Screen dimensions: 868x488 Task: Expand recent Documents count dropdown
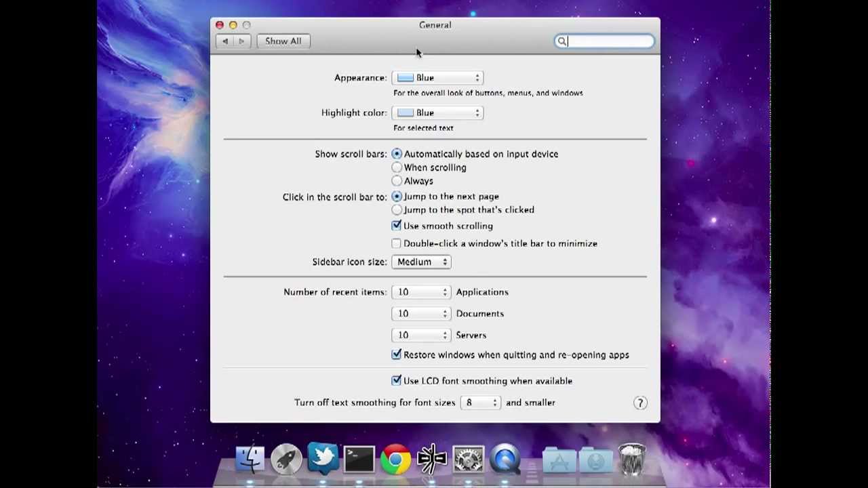pyautogui.click(x=421, y=314)
